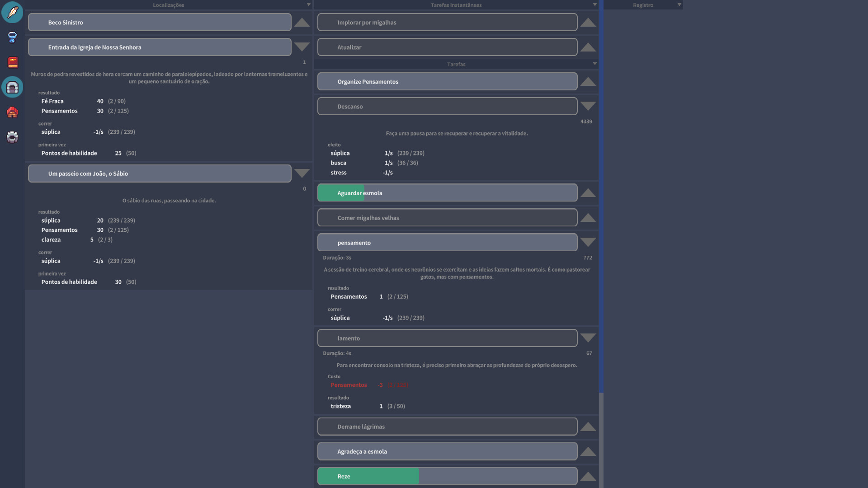Viewport: 868px width, 488px height.
Task: Open the red book sidebar icon
Action: [x=12, y=62]
